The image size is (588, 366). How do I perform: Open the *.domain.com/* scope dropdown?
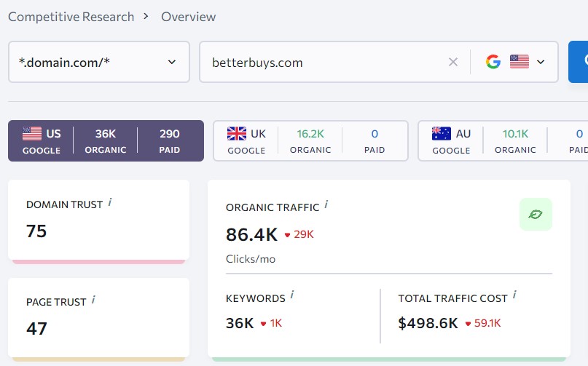coord(99,62)
